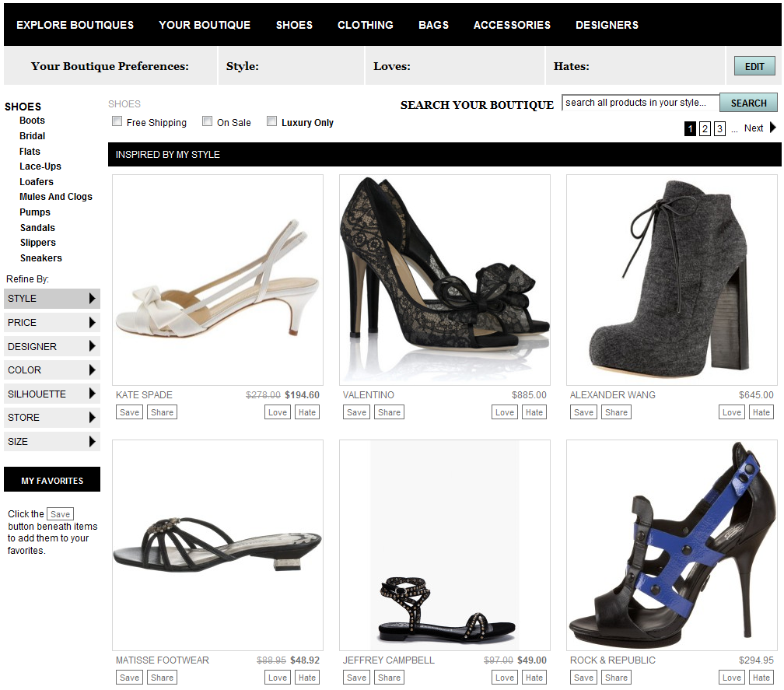Enable the Free Shipping checkbox
This screenshot has width=784, height=690.
pos(117,121)
